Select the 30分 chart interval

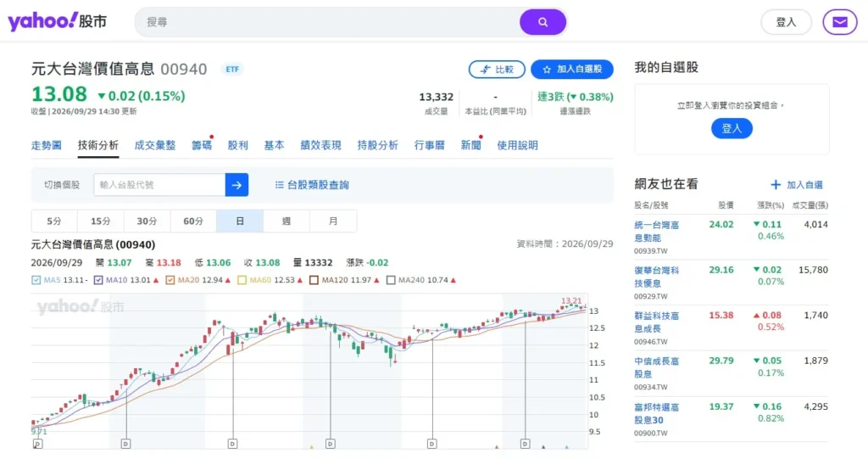[147, 221]
